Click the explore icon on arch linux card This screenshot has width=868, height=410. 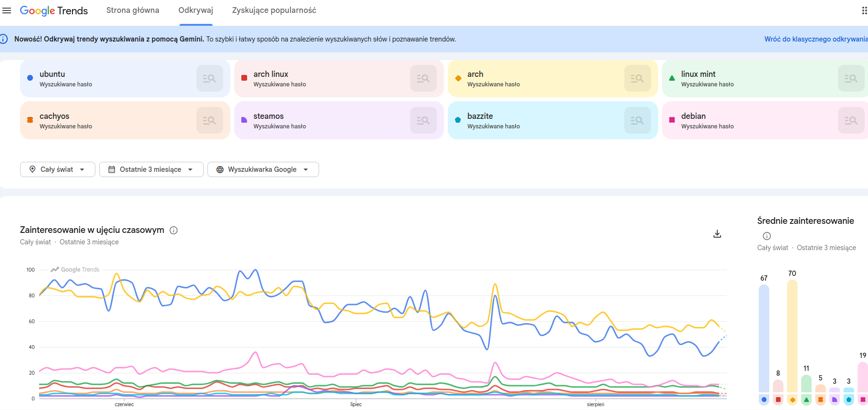424,78
